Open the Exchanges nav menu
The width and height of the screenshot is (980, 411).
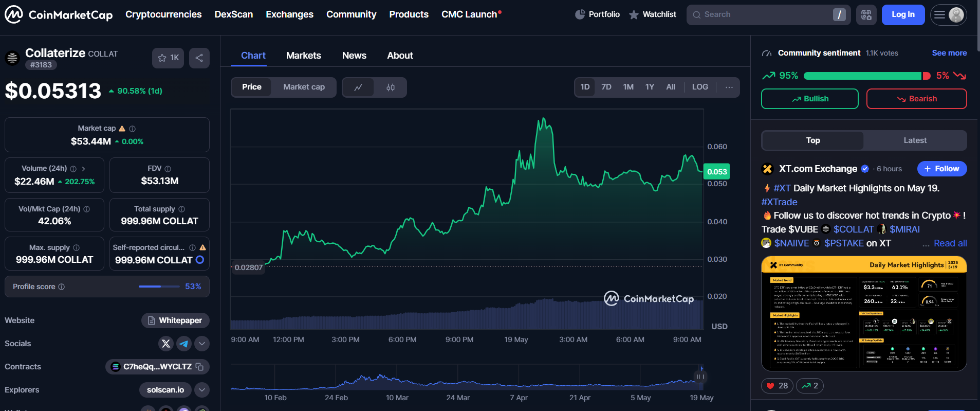(289, 14)
